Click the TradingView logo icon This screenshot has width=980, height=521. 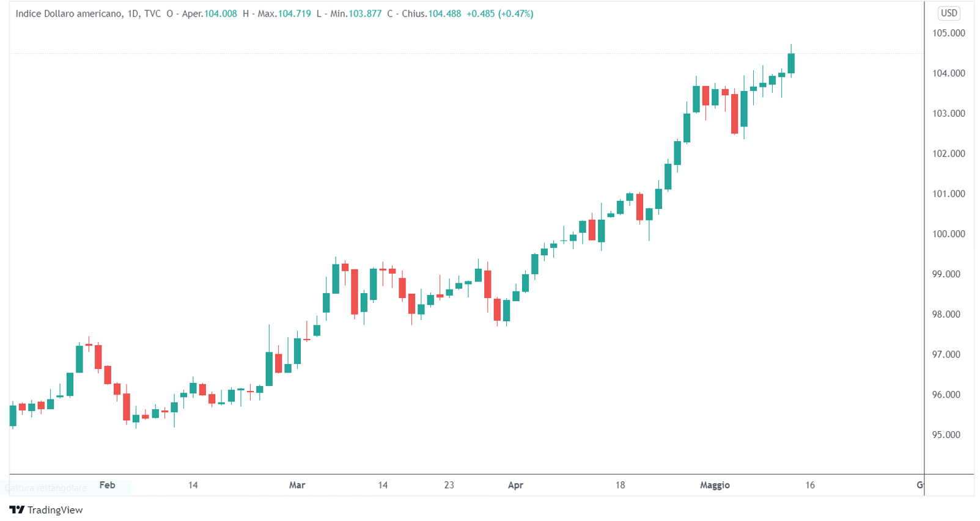tap(17, 509)
